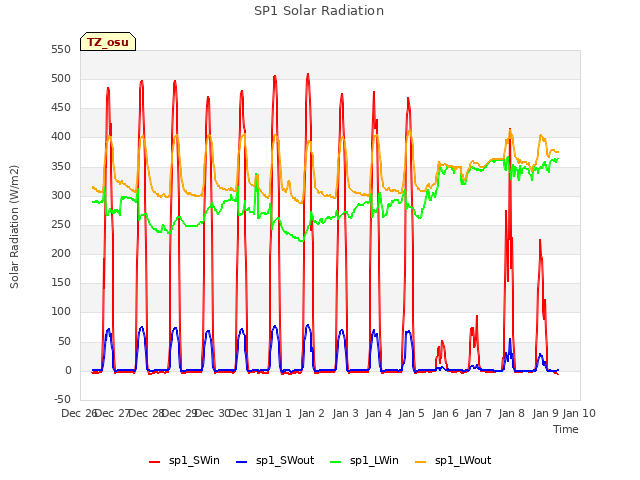
Task: Click the -50 y-axis tick label
Action: 62,399
